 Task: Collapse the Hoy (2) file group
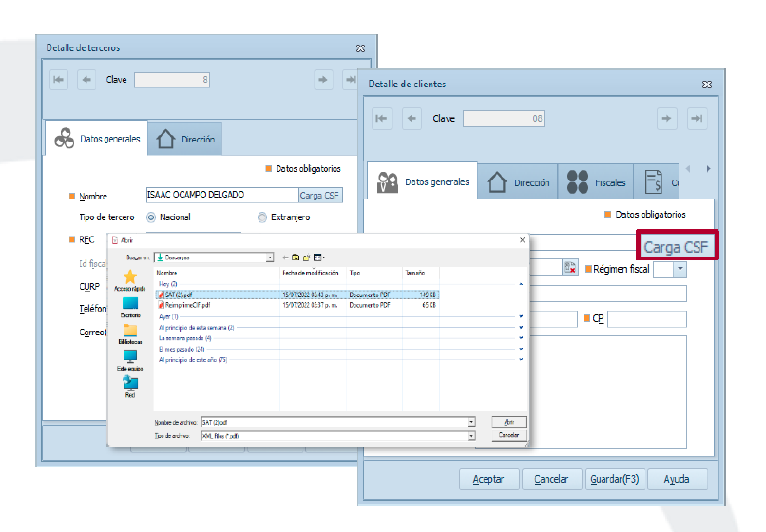click(521, 284)
